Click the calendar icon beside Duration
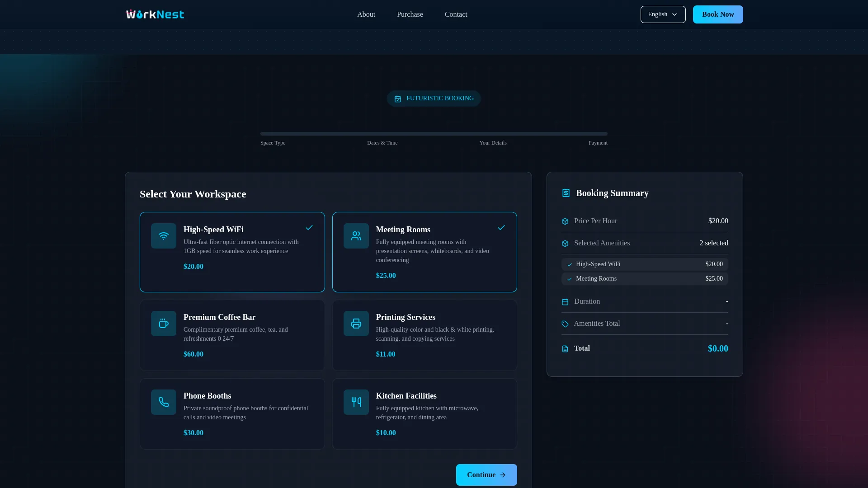The image size is (868, 488). (565, 302)
